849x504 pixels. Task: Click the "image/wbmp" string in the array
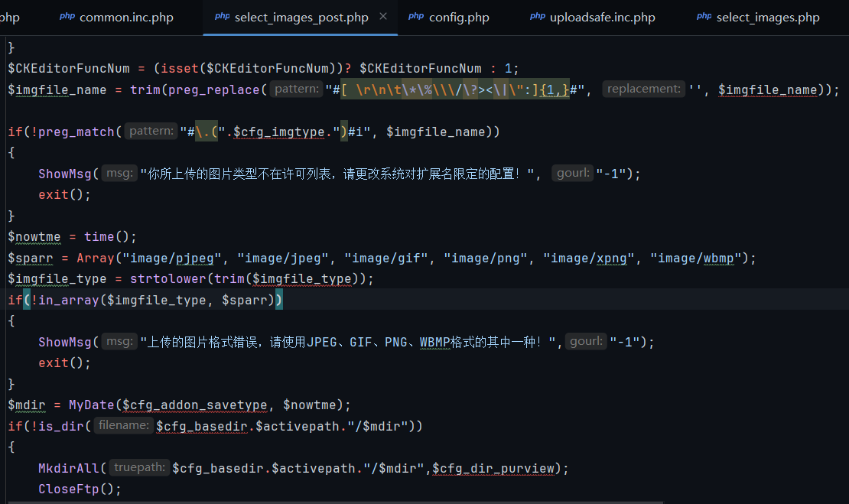691,259
